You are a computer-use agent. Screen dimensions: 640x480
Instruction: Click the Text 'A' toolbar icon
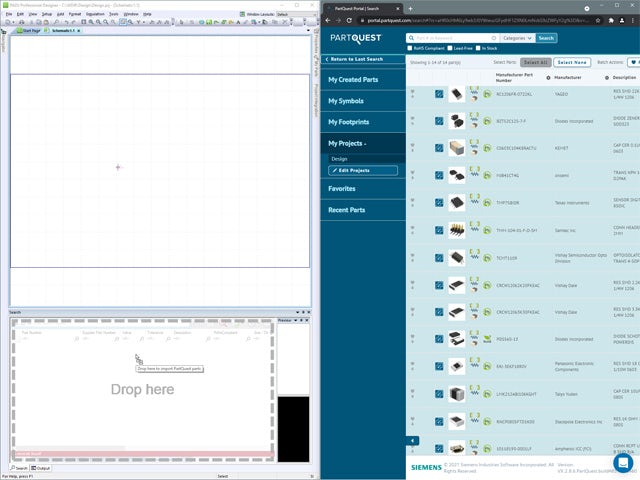click(238, 22)
